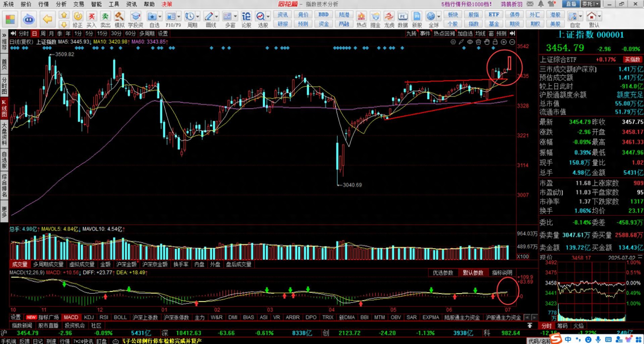Switch to the KDJ indicator tab
Screen dimensions: 644x344
click(x=89, y=317)
